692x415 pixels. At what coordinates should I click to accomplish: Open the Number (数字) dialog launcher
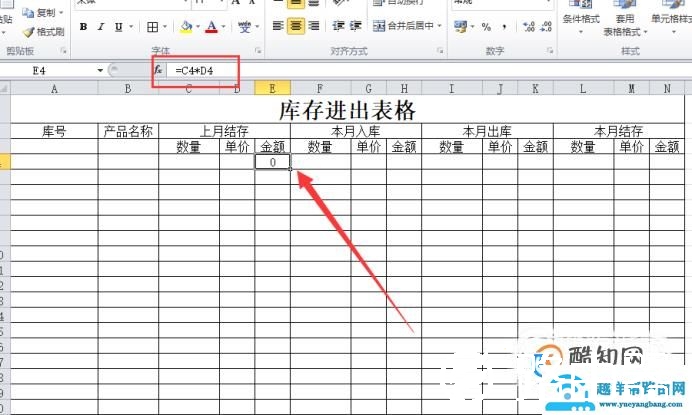(550, 51)
